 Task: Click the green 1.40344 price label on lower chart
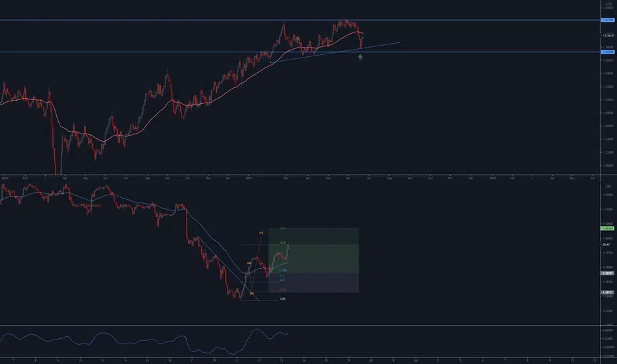point(608,228)
